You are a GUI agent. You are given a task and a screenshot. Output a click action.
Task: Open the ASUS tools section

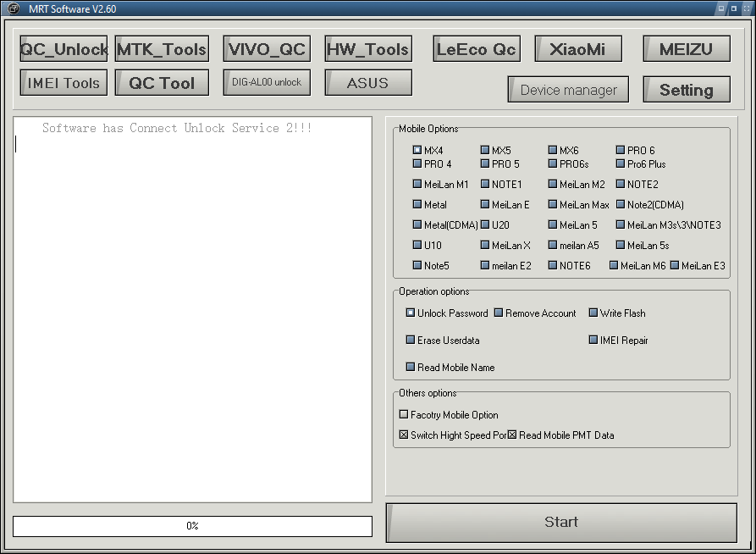click(x=367, y=82)
